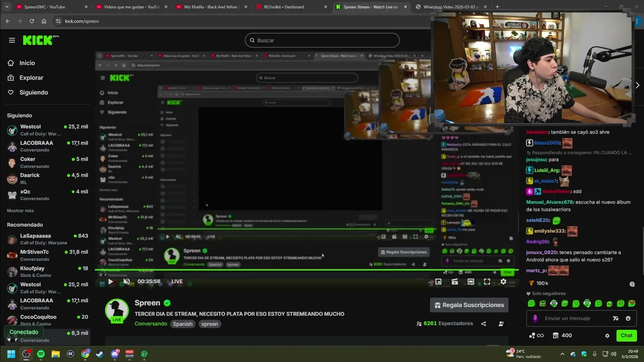Enter fullscreen on the player

[x=487, y=282]
